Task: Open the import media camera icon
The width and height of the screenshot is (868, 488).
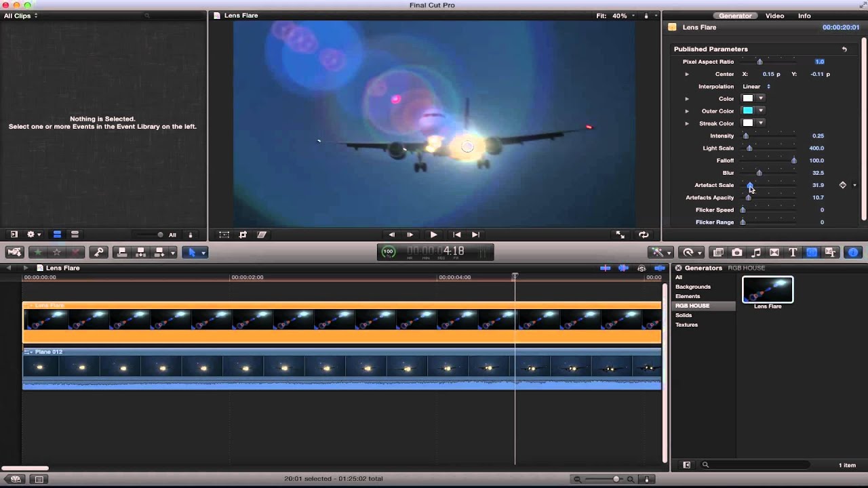Action: click(14, 252)
